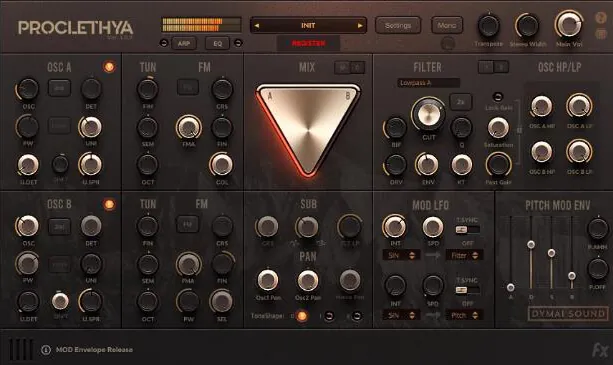The width and height of the screenshot is (613, 365).
Task: Select ToneShape option 1
Action: point(330,316)
